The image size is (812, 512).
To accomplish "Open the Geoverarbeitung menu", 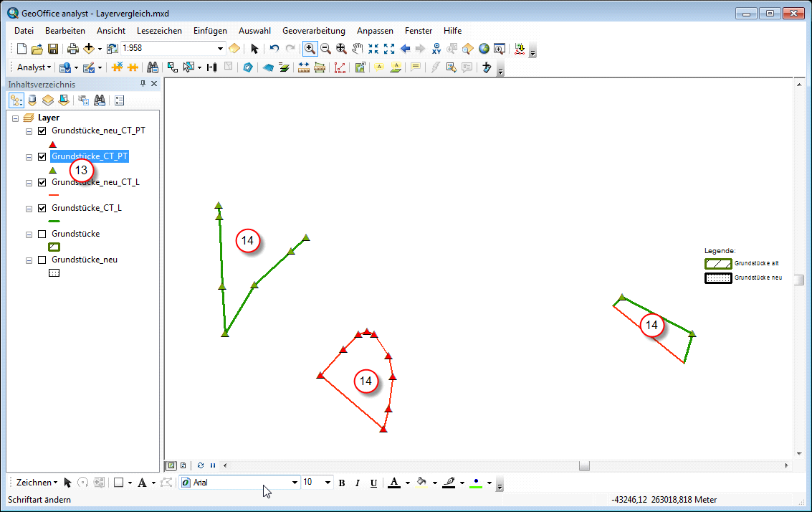I will (x=313, y=31).
